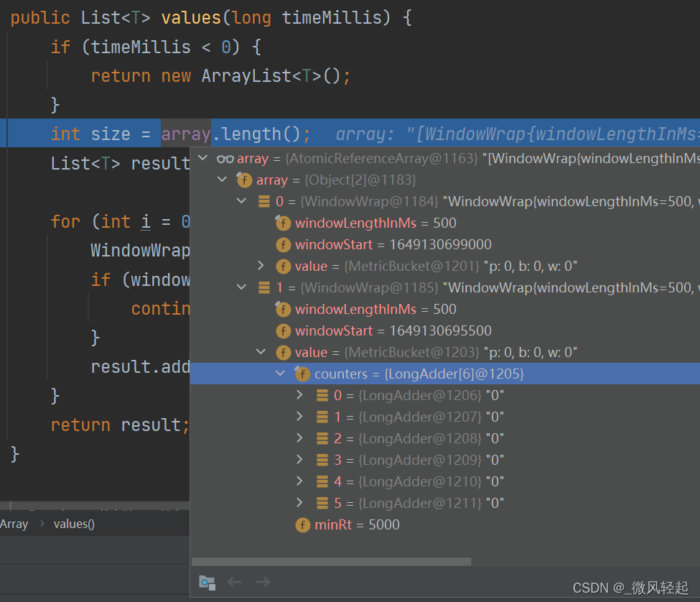Click the size variable in the editor
This screenshot has width=700, height=602.
tap(111, 134)
